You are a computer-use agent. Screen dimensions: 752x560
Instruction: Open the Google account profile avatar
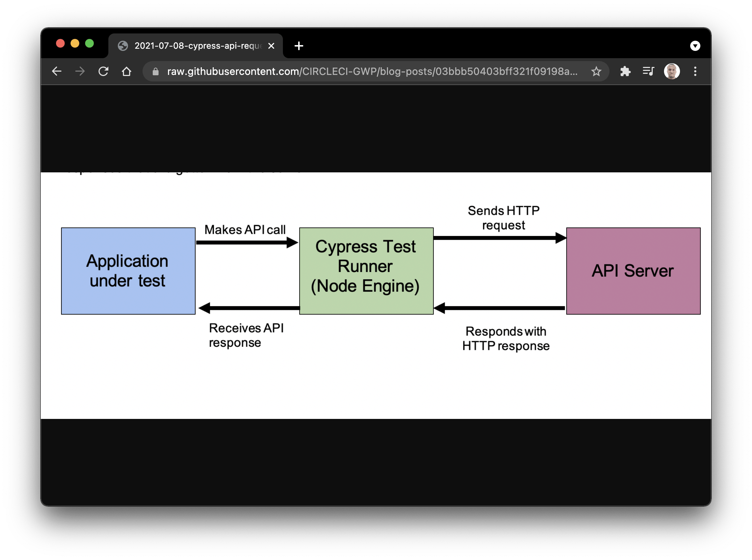coord(672,71)
